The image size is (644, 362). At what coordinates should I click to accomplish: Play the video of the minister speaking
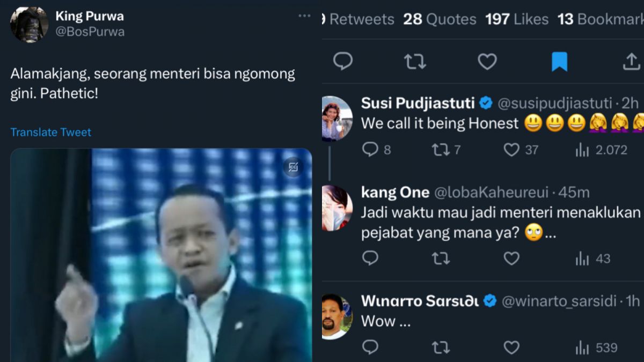[161, 257]
